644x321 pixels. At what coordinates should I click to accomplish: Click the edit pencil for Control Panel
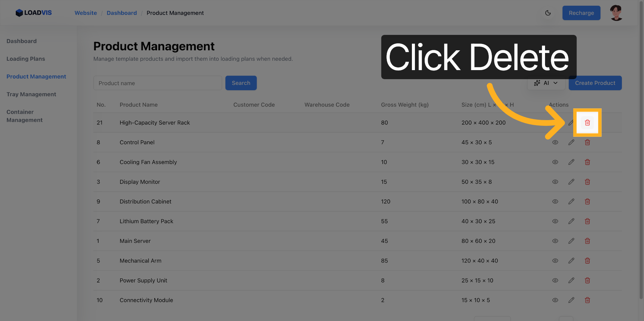(571, 143)
